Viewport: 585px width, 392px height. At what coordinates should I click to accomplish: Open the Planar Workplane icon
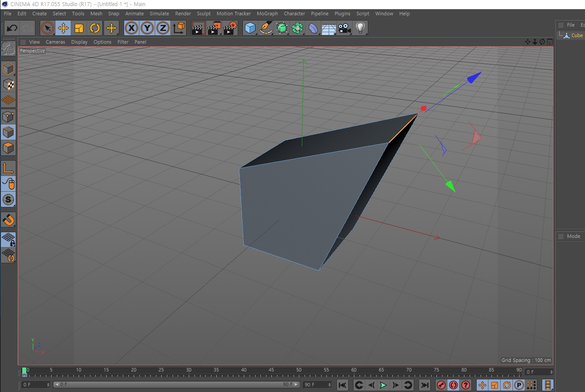[x=8, y=255]
